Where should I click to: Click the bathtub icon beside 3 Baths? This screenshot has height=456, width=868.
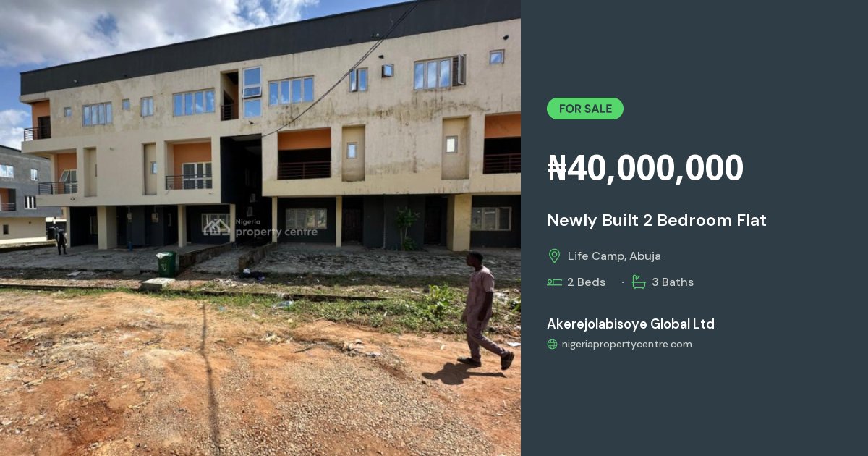639,282
